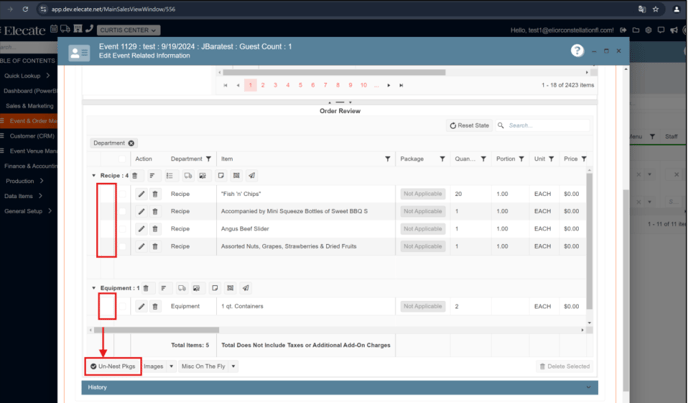Image resolution: width=688 pixels, height=403 pixels.
Task: Click truck icon in Equipment group header
Action: [182, 288]
